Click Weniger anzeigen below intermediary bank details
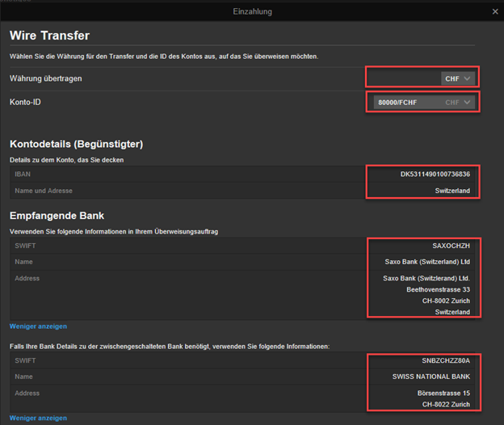504x425 pixels. click(38, 418)
